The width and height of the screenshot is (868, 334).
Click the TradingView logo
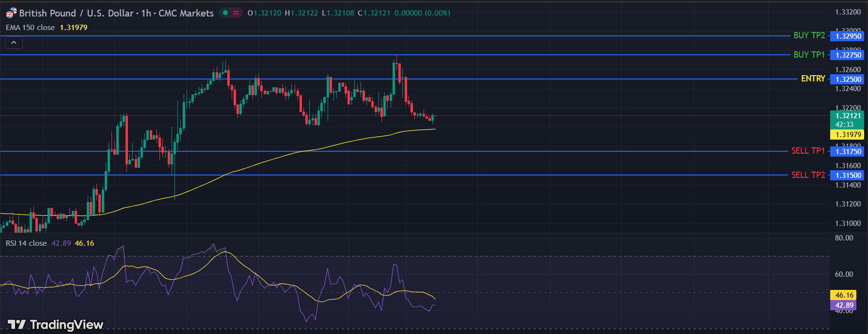pyautogui.click(x=55, y=324)
